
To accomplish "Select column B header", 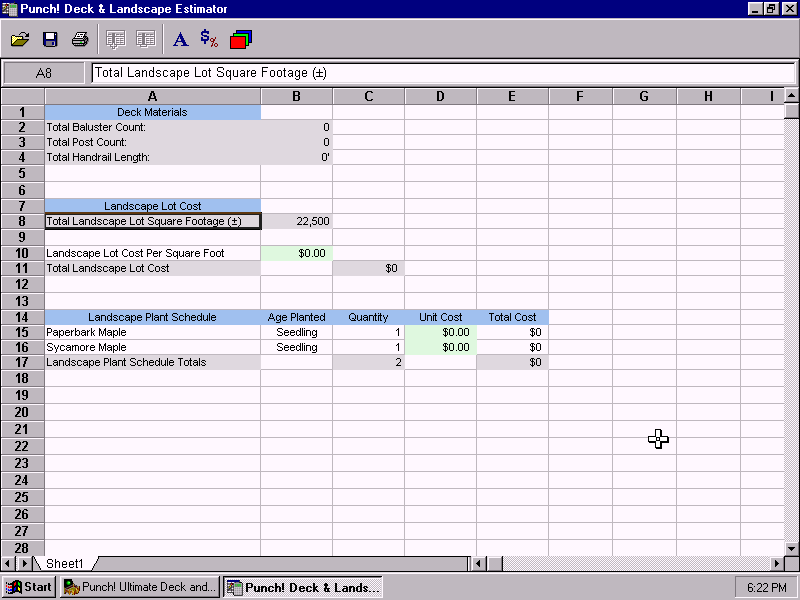I will point(296,96).
